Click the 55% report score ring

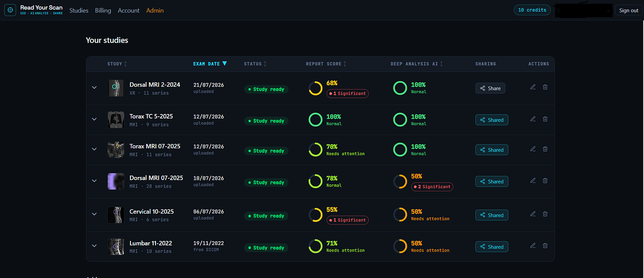316,215
